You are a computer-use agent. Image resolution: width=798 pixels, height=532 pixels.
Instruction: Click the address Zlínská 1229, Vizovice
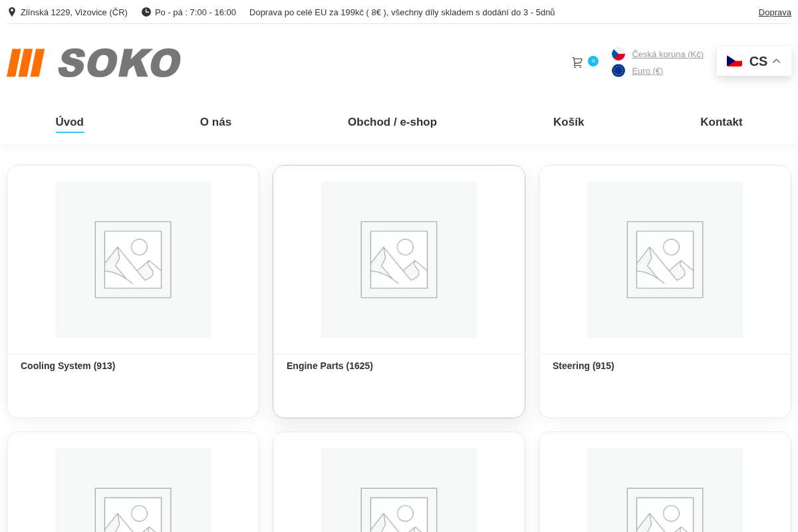74,12
